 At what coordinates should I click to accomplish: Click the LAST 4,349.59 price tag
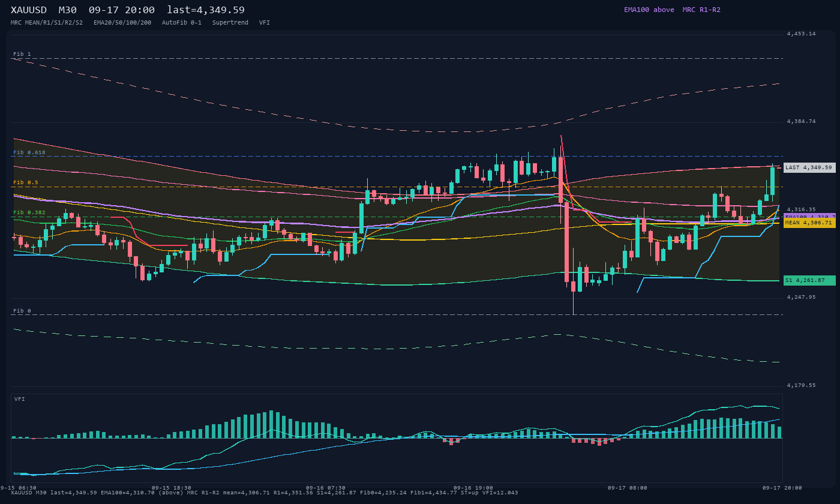(809, 167)
